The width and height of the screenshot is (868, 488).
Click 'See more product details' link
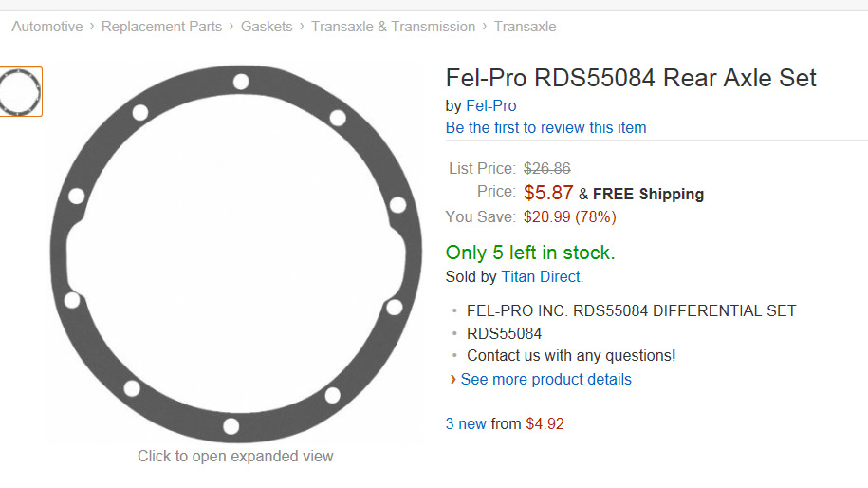point(545,380)
